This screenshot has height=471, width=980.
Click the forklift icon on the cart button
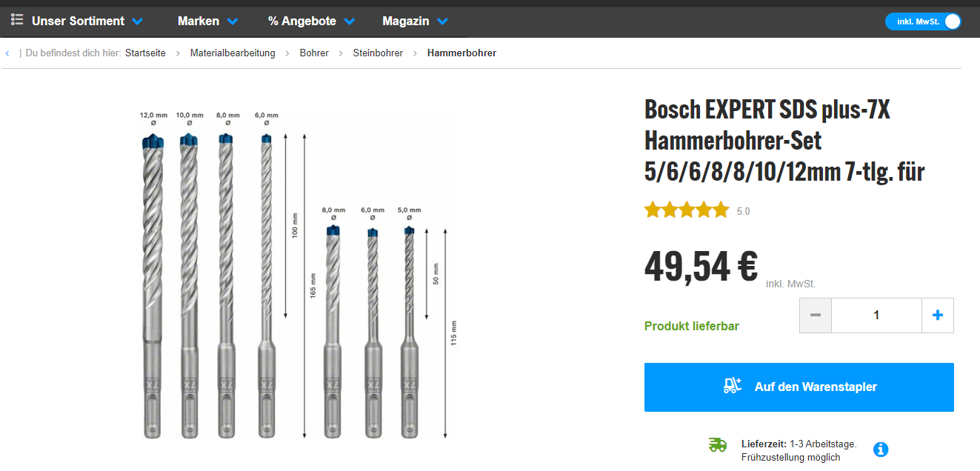tap(733, 386)
